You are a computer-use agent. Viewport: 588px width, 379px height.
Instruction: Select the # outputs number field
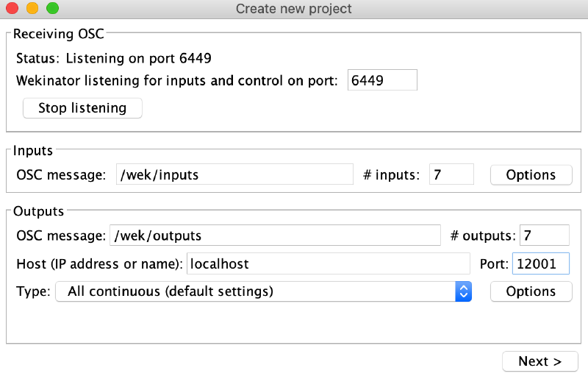click(x=544, y=235)
